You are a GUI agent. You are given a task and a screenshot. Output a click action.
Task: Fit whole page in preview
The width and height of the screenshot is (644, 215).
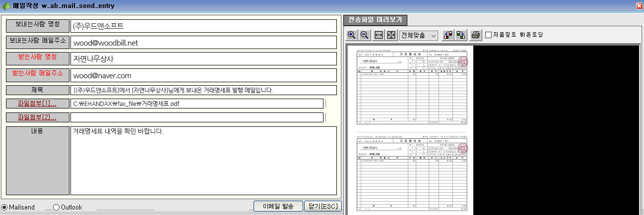(391, 35)
